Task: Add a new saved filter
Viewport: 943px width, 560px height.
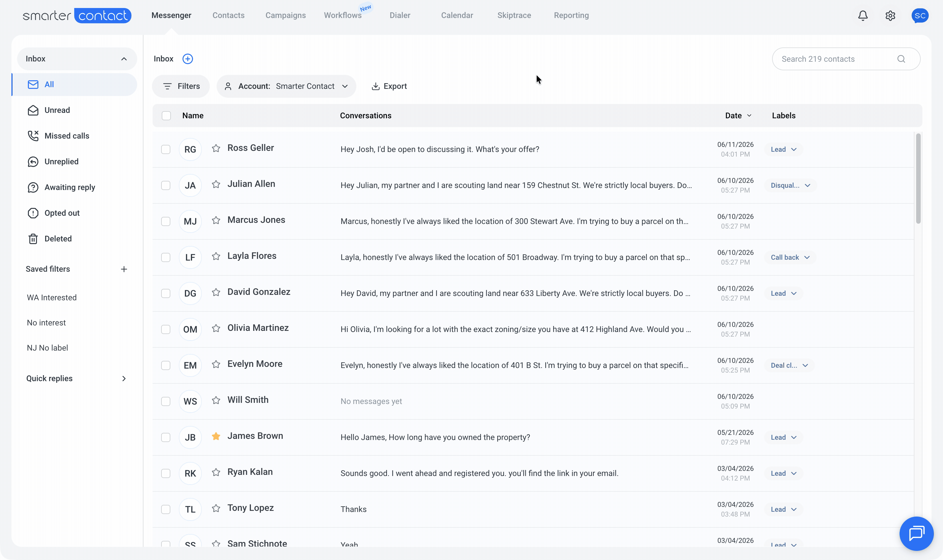Action: (124, 269)
